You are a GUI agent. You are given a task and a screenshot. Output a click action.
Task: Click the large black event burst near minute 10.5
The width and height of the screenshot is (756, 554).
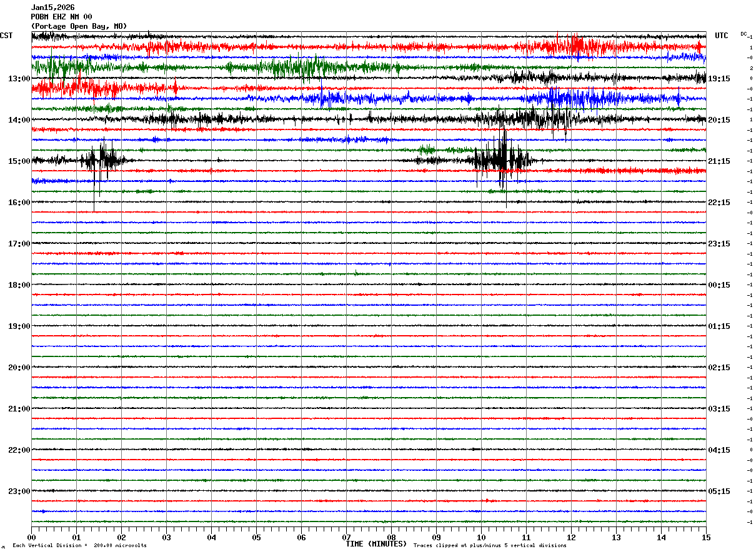501,159
